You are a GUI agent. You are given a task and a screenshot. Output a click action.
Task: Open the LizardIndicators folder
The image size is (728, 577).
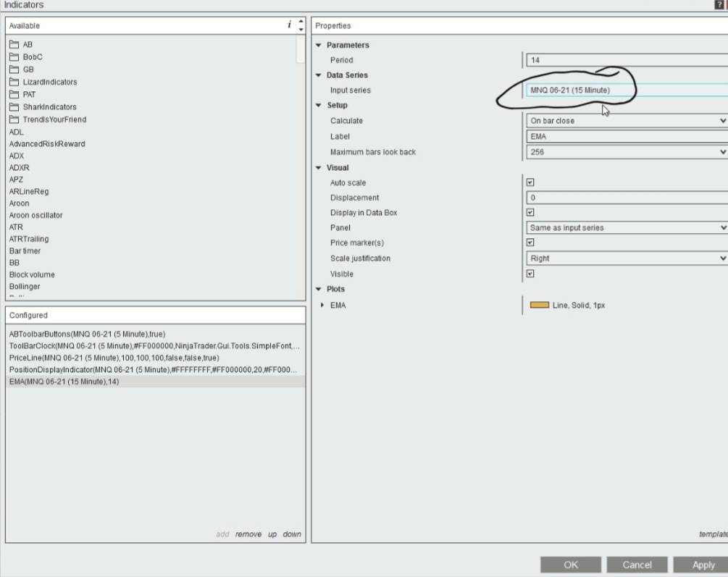pyautogui.click(x=43, y=82)
